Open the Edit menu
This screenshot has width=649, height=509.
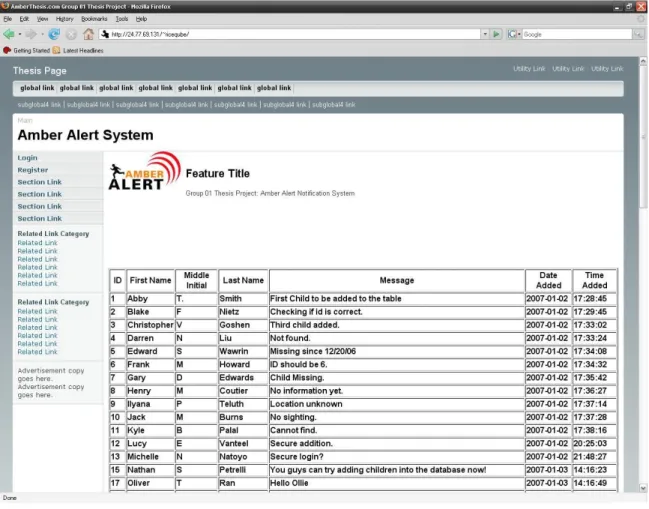tap(24, 19)
